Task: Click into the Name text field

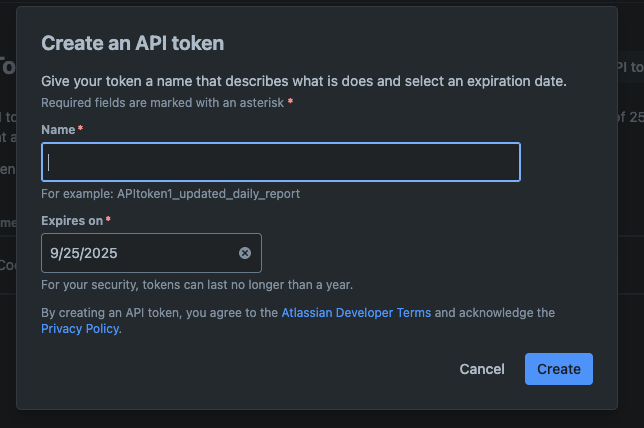Action: pos(280,162)
